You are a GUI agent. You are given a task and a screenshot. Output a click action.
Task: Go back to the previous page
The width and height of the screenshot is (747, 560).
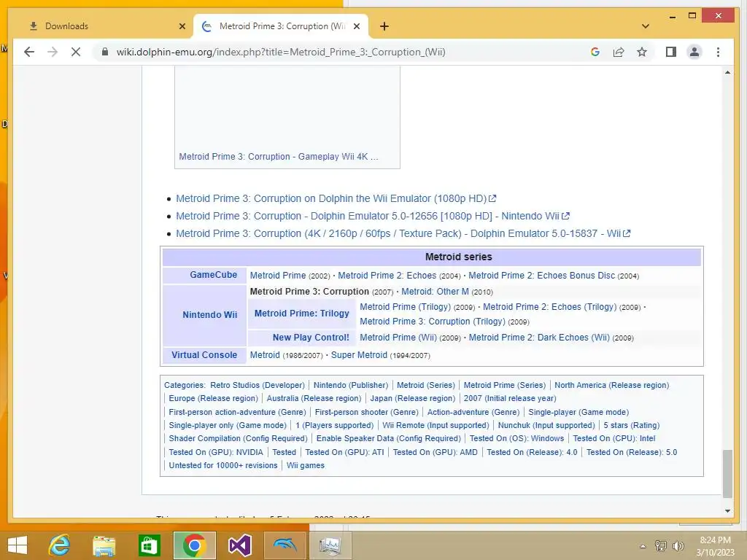coord(29,52)
